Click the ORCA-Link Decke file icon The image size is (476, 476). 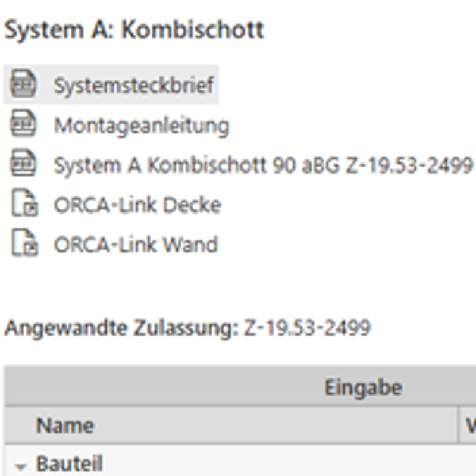coord(24,204)
